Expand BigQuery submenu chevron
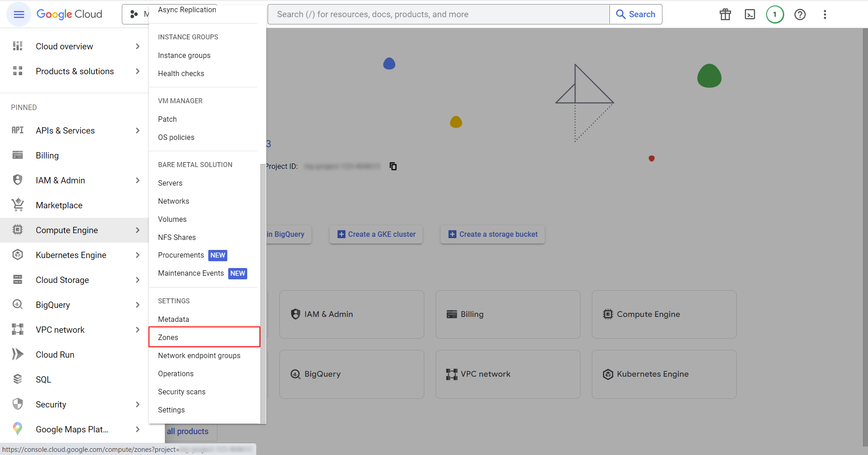The width and height of the screenshot is (868, 455). pos(138,305)
